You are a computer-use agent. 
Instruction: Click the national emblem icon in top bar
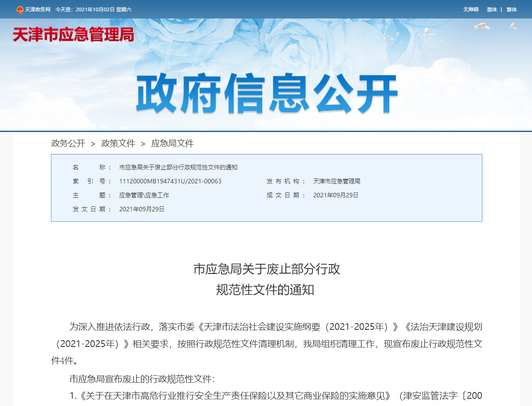click(19, 9)
